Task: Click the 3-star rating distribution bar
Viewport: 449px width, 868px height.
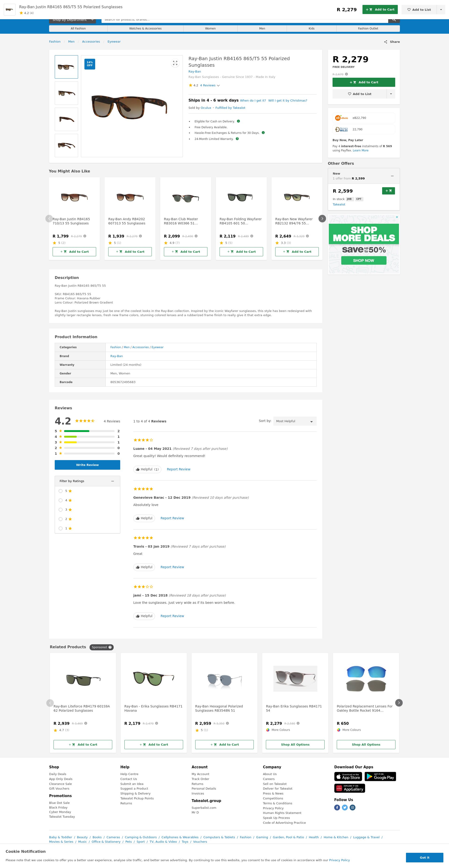Action: [89, 442]
